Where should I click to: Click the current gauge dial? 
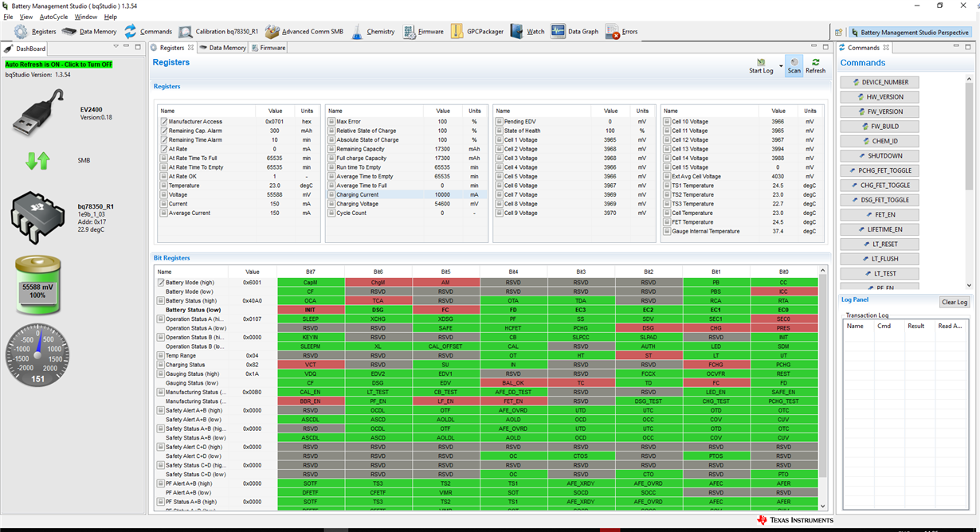click(37, 354)
